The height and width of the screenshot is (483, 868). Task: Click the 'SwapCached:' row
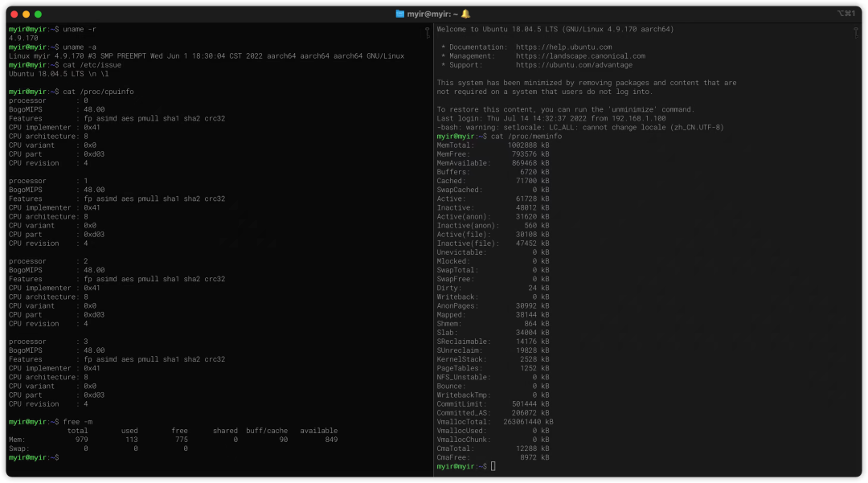pos(493,190)
